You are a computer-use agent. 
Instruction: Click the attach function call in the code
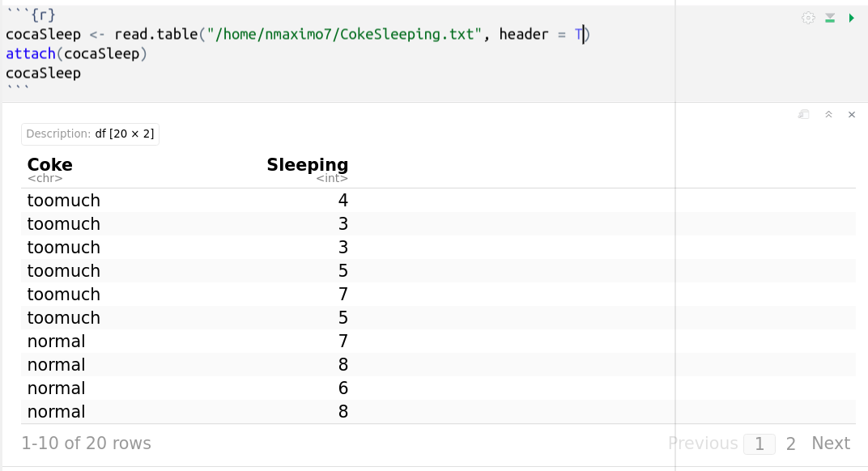(x=30, y=53)
